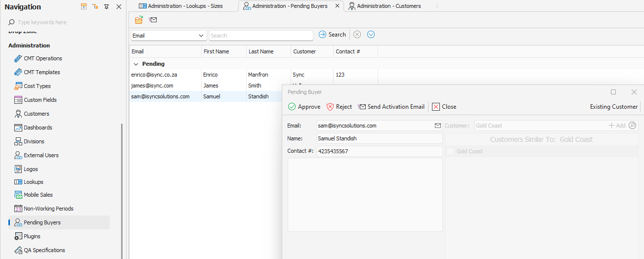Expand search options with the circled down-arrow
The image size is (644, 259).
pos(371,35)
